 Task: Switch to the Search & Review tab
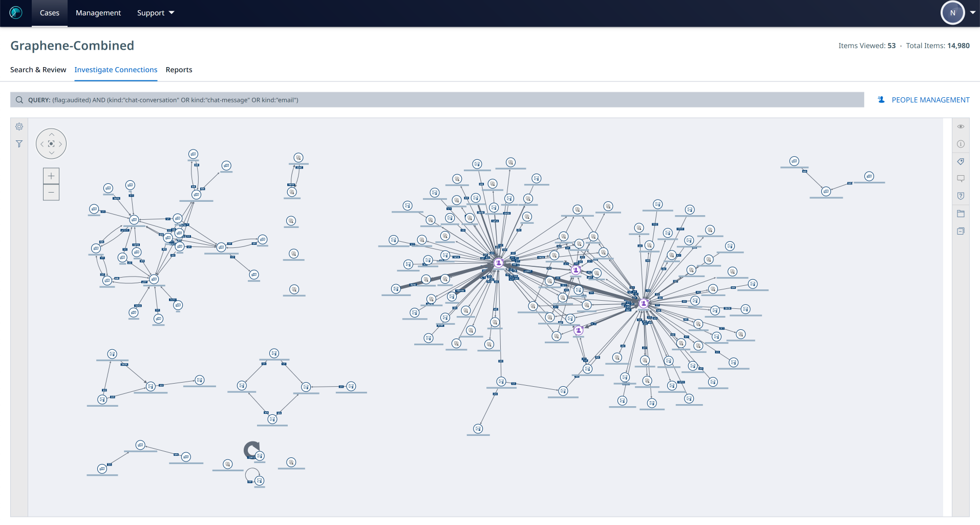point(38,70)
